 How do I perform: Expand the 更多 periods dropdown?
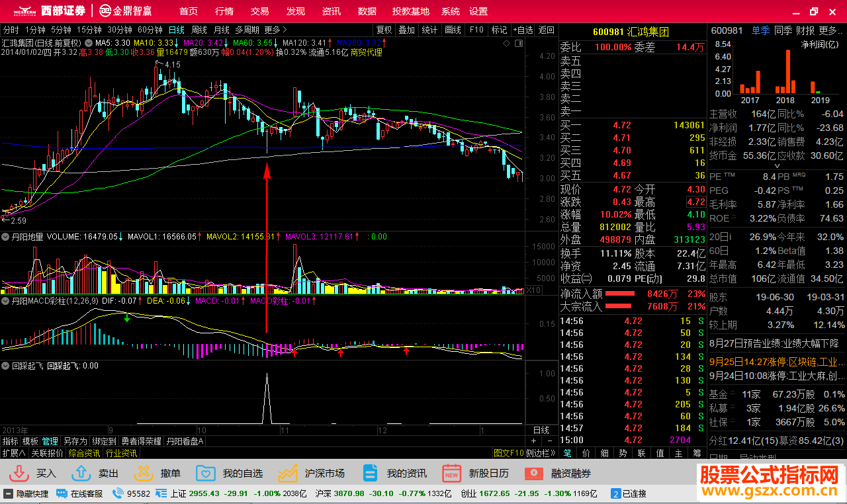point(275,30)
